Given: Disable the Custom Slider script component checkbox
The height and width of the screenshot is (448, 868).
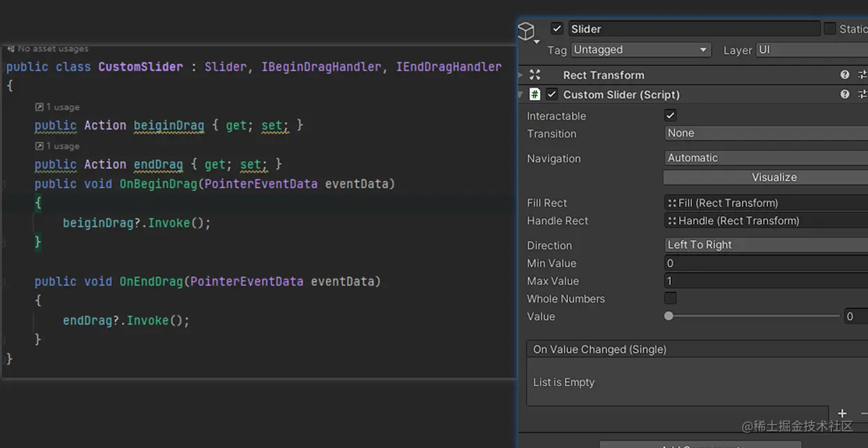Looking at the screenshot, I should pos(552,95).
